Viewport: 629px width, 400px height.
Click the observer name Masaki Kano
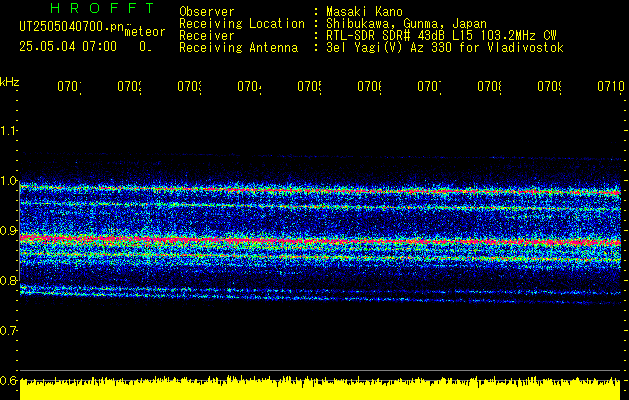click(x=364, y=11)
